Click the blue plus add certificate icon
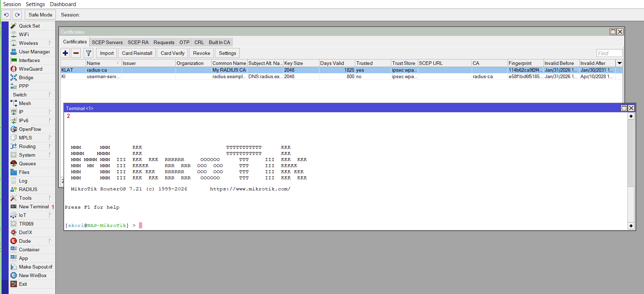The width and height of the screenshot is (644, 294). (x=65, y=53)
